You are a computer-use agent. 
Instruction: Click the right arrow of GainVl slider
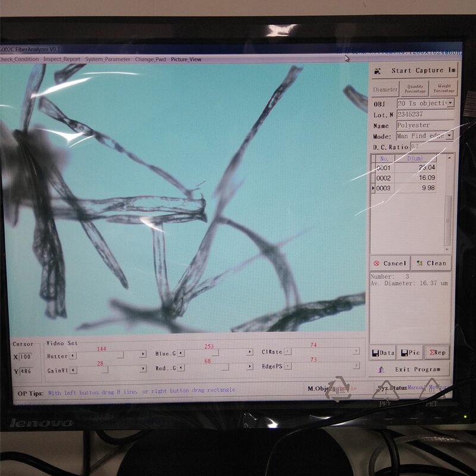tap(143, 369)
